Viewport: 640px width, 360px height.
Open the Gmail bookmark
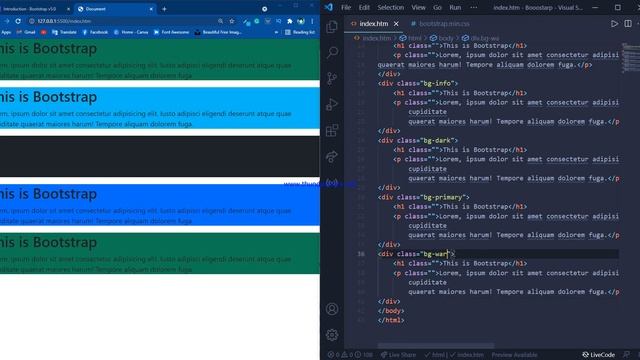(x=26, y=32)
